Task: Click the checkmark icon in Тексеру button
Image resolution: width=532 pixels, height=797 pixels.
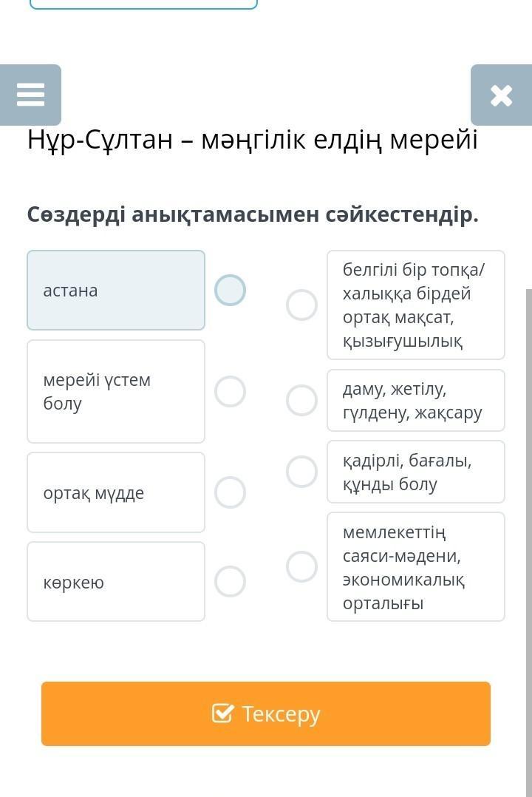Action: pos(222,713)
